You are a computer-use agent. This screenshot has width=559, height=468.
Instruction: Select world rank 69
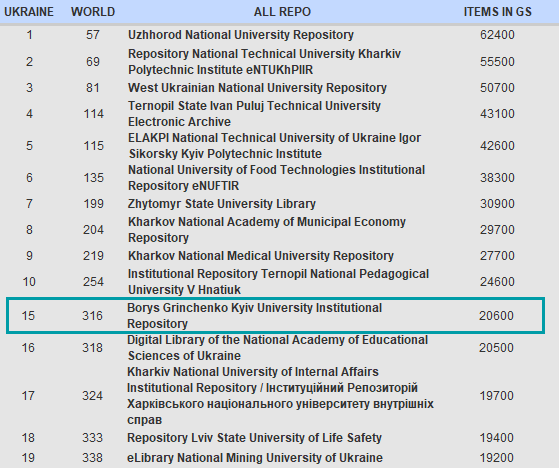coord(93,62)
